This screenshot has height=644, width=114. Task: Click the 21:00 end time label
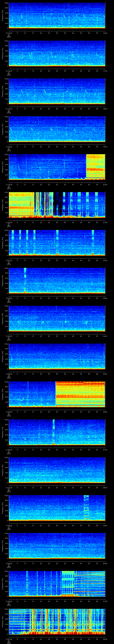coord(105,223)
